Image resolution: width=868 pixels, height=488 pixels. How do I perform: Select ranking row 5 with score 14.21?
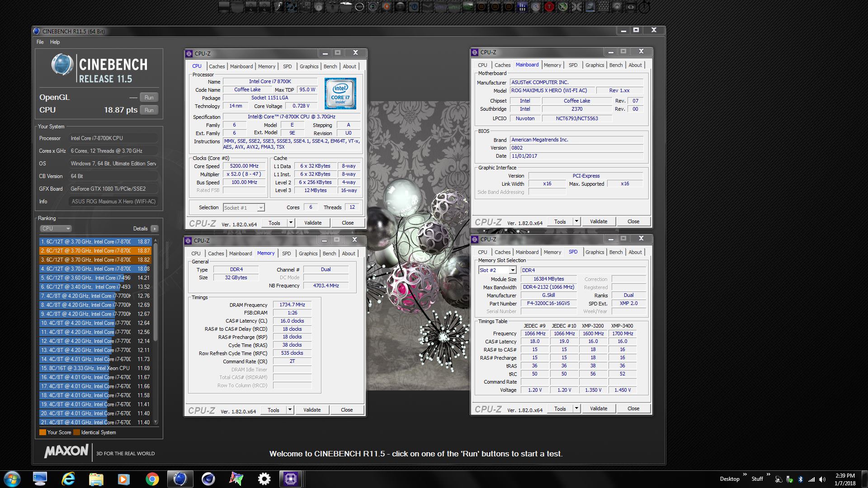coord(95,278)
